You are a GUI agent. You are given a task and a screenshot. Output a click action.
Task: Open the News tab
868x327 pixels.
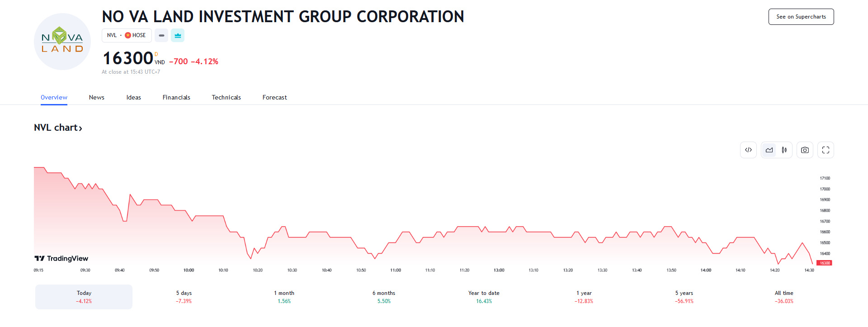(96, 97)
